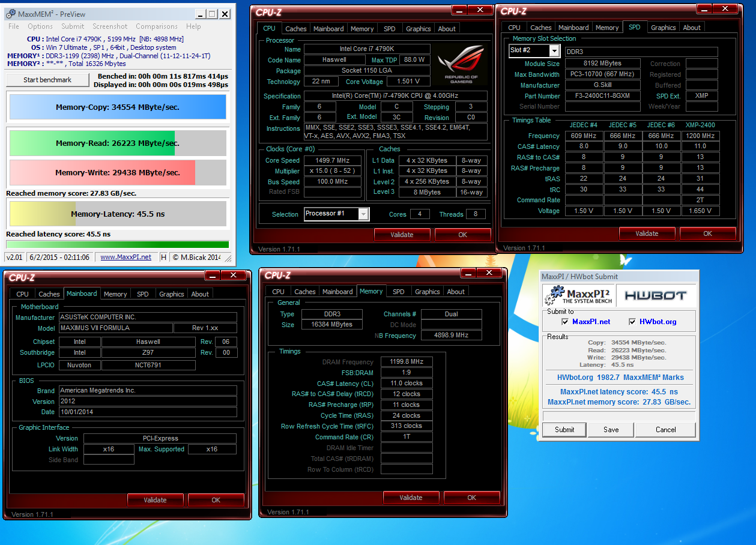Click Submit in the MaxxPI / HWbot dialog

click(x=564, y=430)
